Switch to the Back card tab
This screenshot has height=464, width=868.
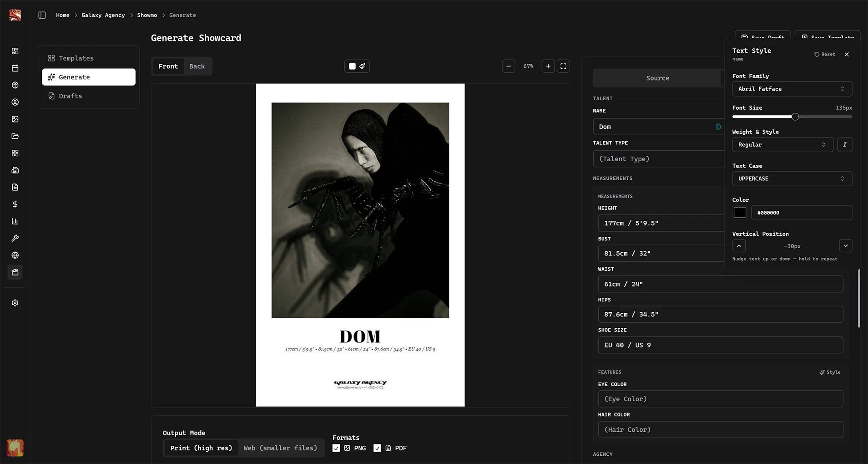[x=197, y=66]
